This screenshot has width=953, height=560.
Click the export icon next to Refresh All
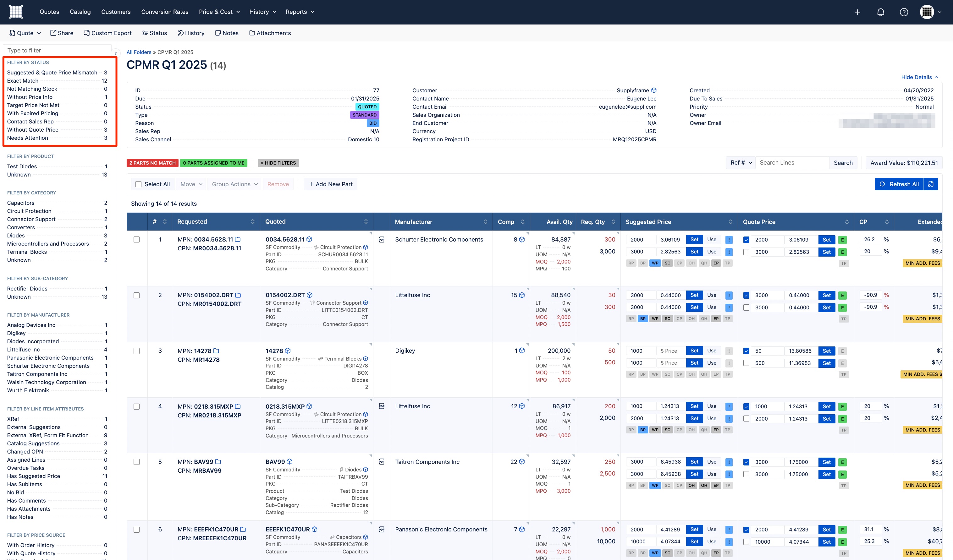[x=931, y=184]
